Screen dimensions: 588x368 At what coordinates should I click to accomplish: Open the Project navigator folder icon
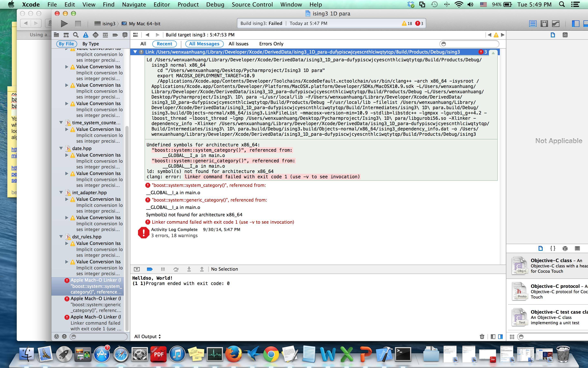[x=56, y=35]
